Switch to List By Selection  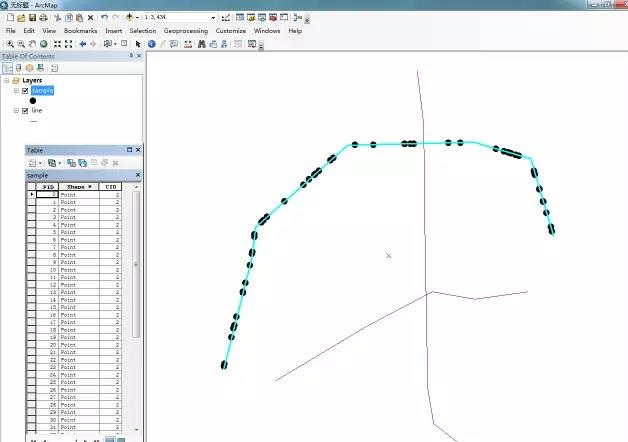click(x=40, y=68)
